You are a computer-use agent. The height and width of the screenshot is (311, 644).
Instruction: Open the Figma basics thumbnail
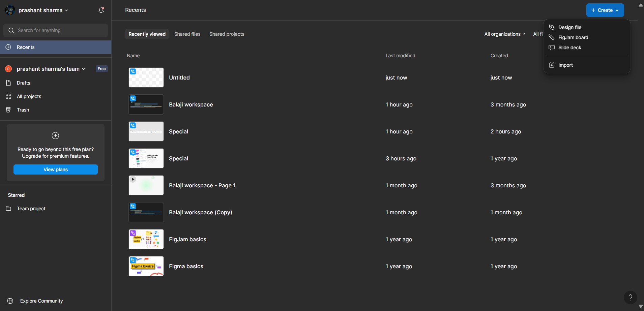coord(146,266)
